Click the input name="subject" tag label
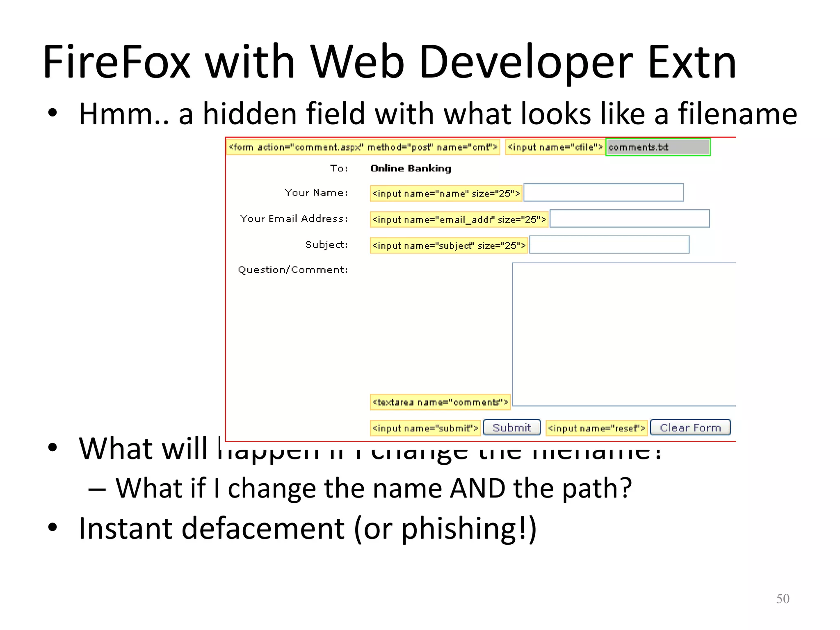The width and height of the screenshot is (840, 630). click(449, 245)
